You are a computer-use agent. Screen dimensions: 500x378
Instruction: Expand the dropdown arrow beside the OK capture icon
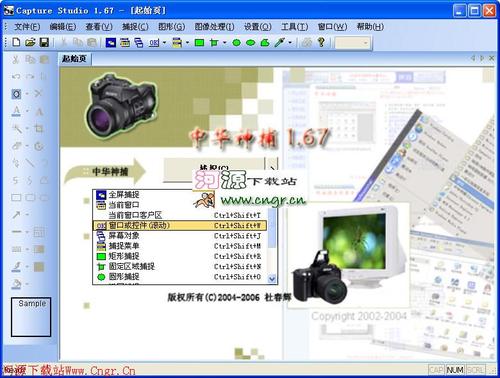click(164, 43)
